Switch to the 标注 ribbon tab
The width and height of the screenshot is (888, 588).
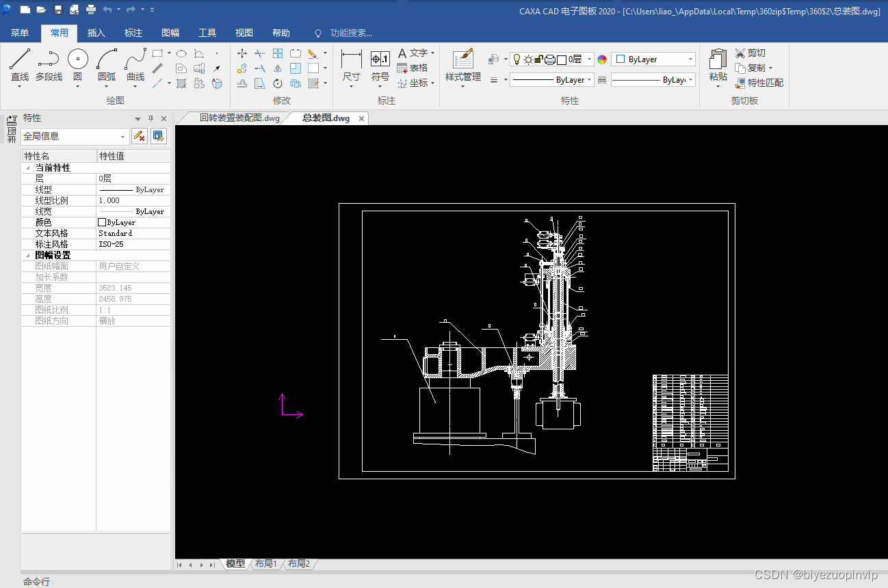point(133,33)
